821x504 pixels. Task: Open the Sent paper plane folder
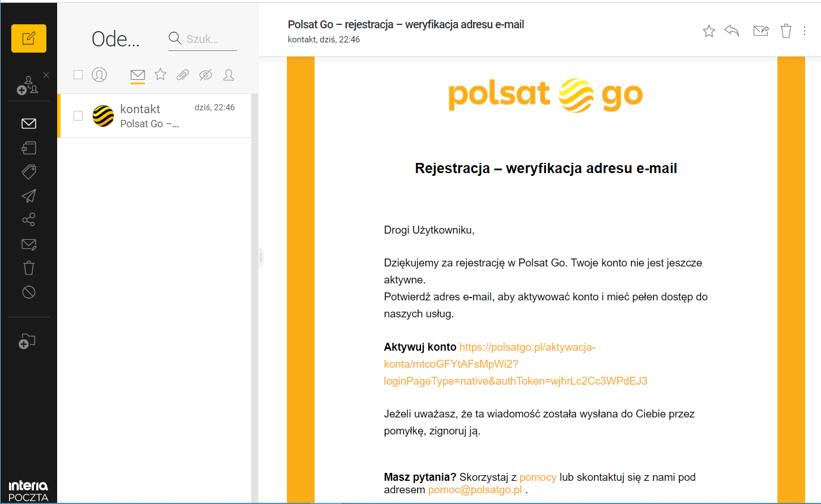click(29, 196)
